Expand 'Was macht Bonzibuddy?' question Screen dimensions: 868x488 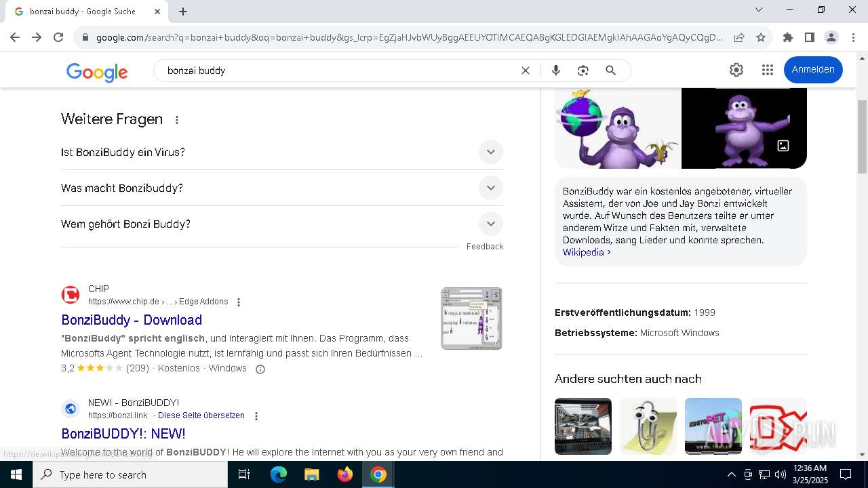[282, 188]
